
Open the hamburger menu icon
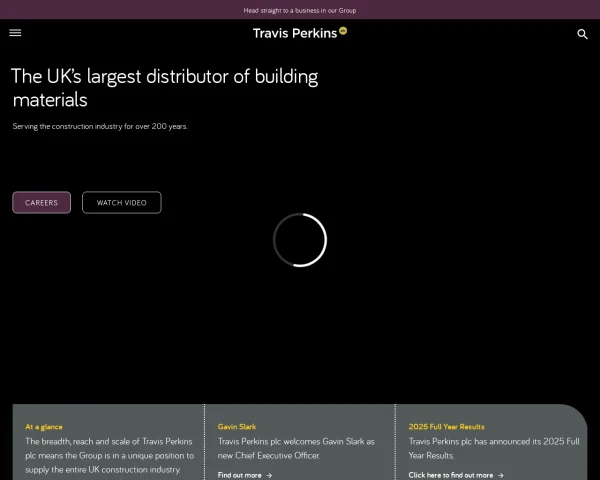point(15,33)
